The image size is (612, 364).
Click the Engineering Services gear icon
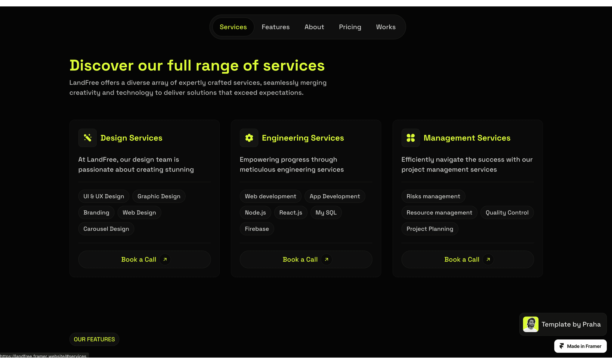coord(249,138)
